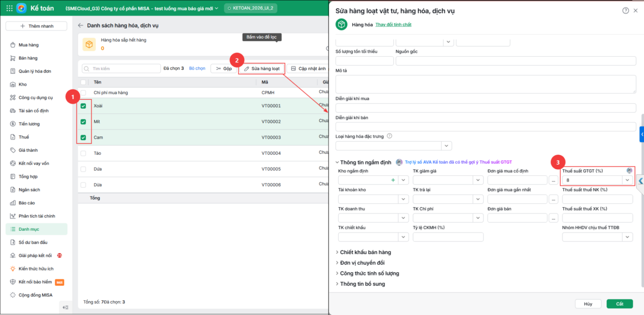Click the Gộp button

click(224, 68)
